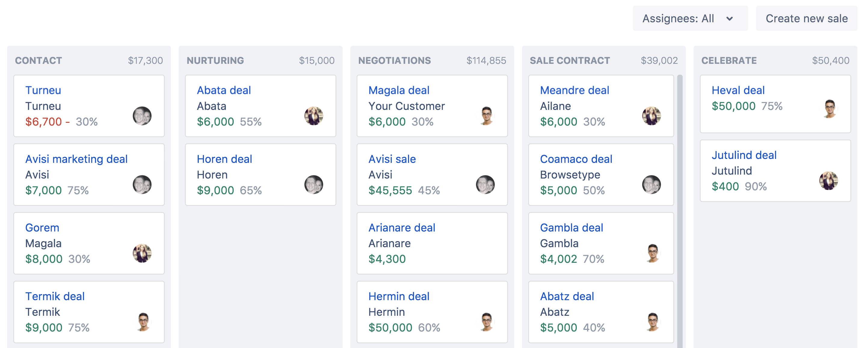Click assignee avatar on Heval deal card
This screenshot has height=348, width=868.
(x=829, y=109)
